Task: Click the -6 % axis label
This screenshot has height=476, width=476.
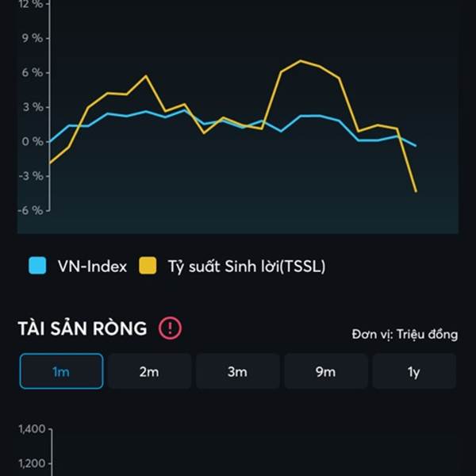Action: point(31,210)
